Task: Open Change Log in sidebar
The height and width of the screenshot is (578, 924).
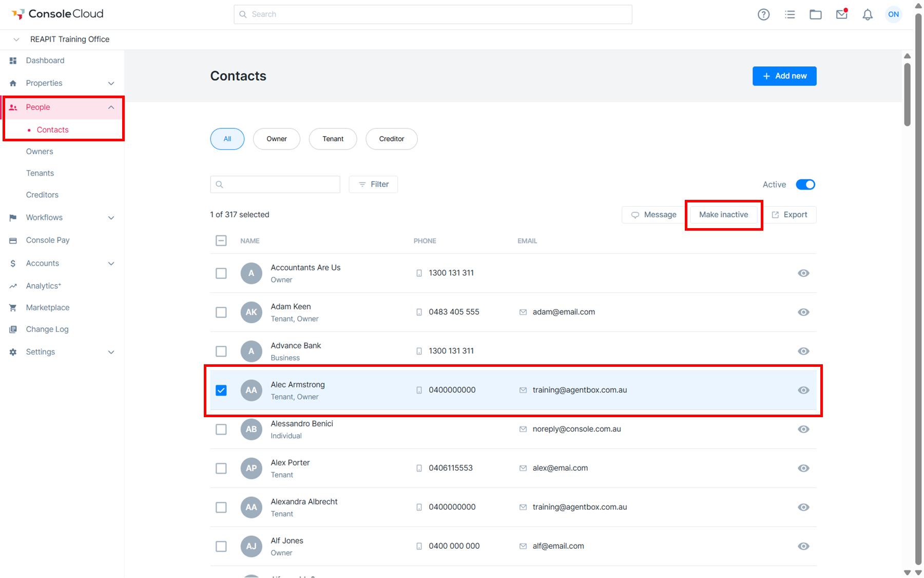Action: (x=47, y=329)
